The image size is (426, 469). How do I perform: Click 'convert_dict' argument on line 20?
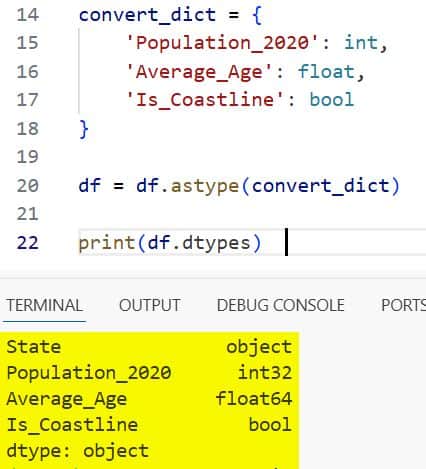320,186
